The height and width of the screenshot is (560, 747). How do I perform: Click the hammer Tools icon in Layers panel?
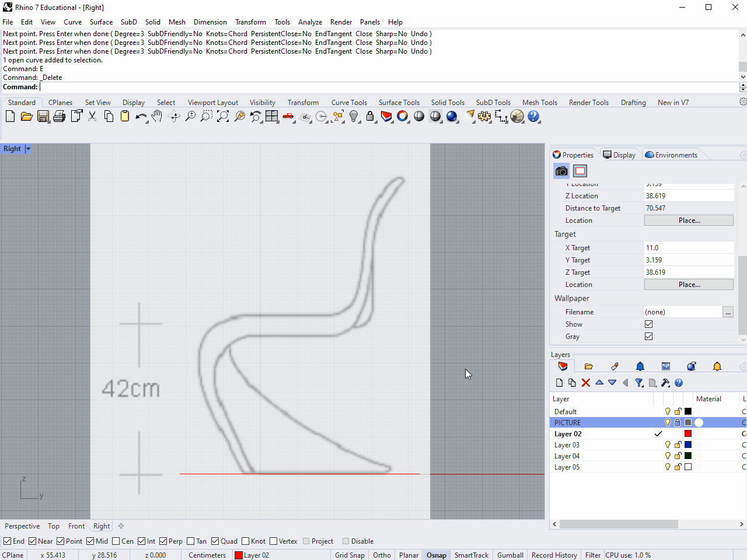pos(665,383)
